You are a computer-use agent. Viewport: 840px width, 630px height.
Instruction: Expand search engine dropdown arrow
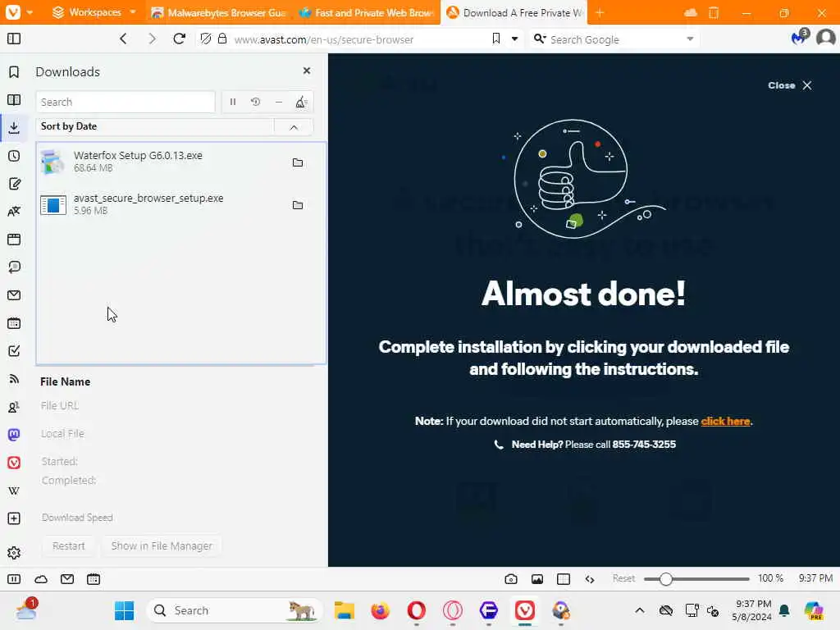tap(690, 39)
